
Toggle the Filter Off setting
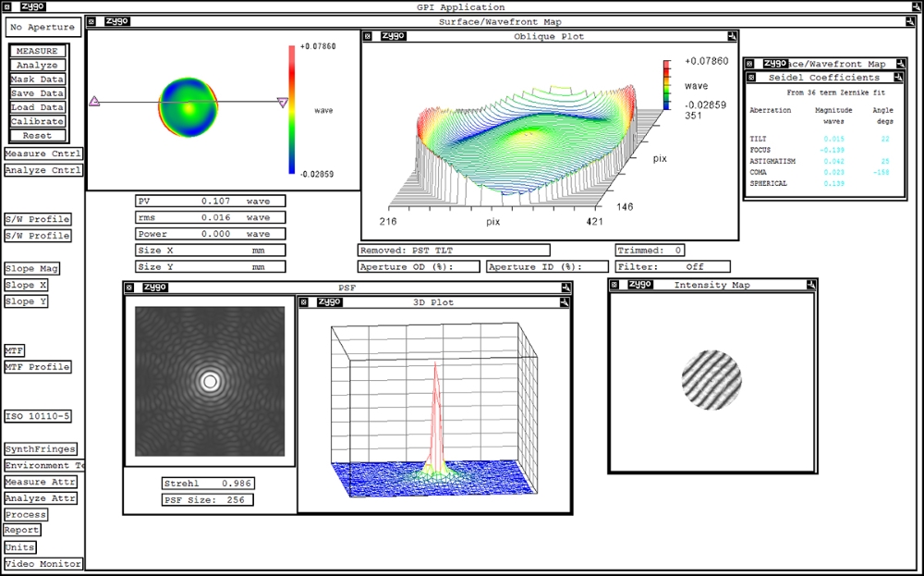672,266
